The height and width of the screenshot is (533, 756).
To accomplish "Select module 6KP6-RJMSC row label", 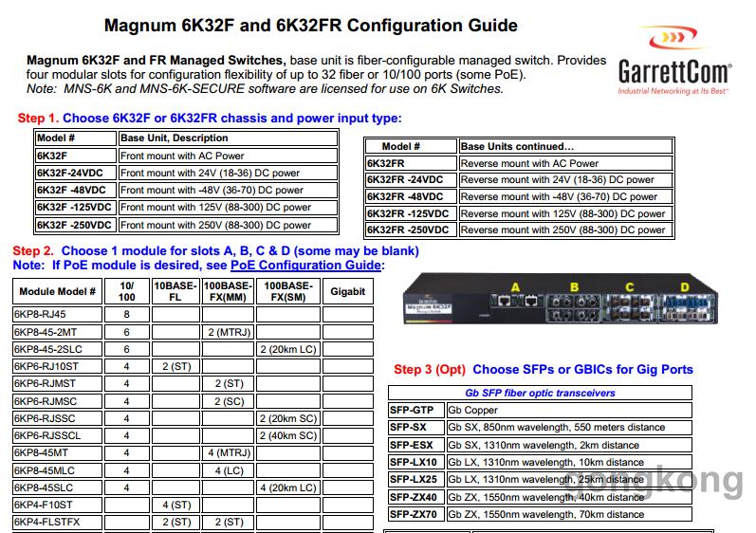I will coord(57,401).
